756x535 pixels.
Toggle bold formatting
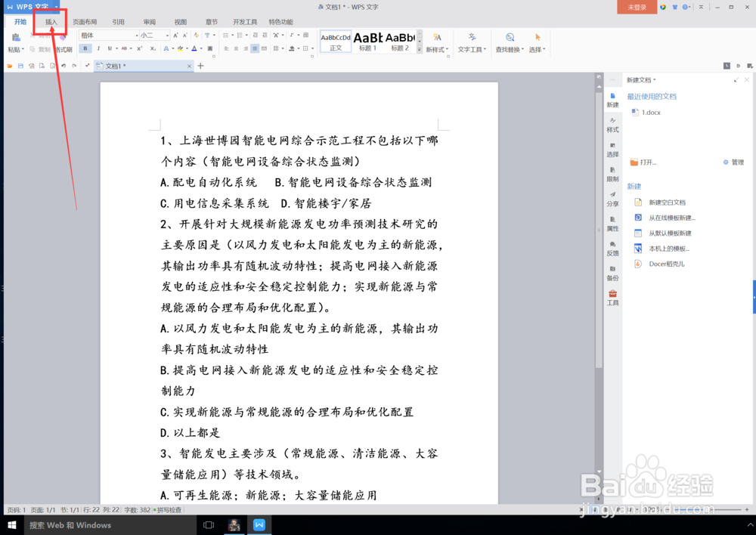click(86, 48)
